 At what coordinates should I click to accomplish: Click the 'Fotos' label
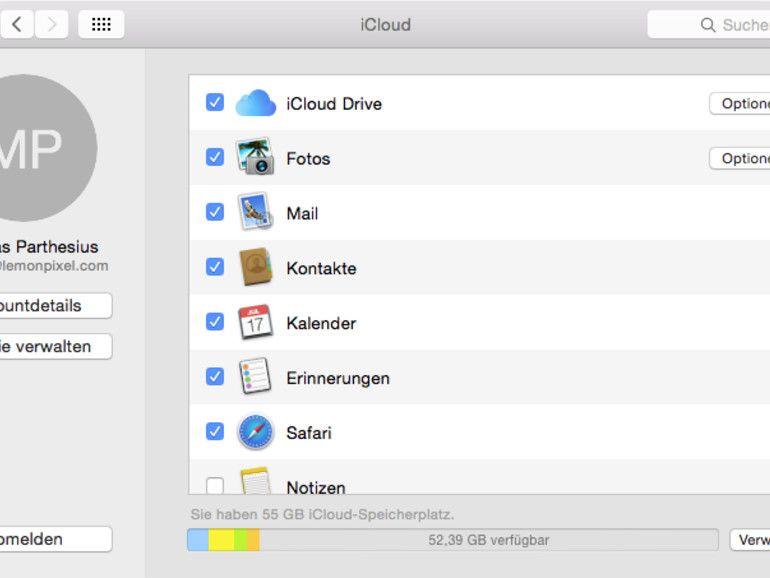coord(308,159)
